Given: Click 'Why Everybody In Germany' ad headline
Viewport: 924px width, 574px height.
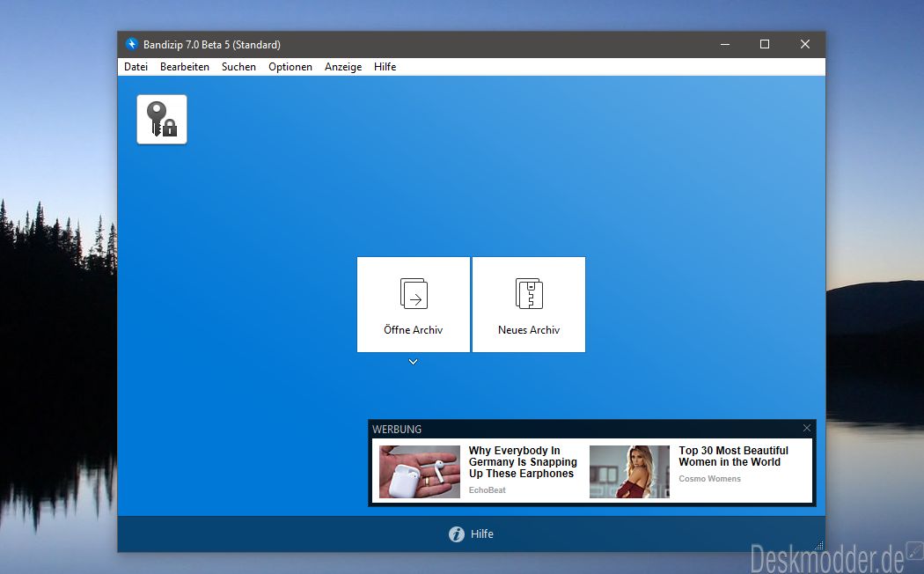Looking at the screenshot, I should (523, 462).
